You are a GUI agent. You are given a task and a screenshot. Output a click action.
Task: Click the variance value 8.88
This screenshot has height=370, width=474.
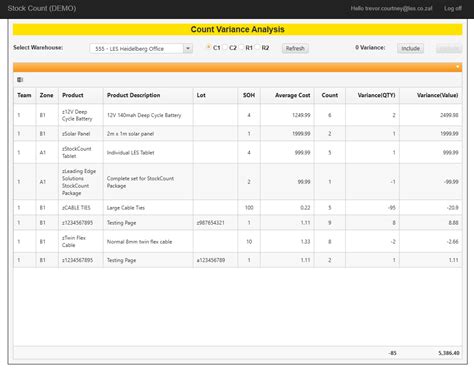[453, 223]
